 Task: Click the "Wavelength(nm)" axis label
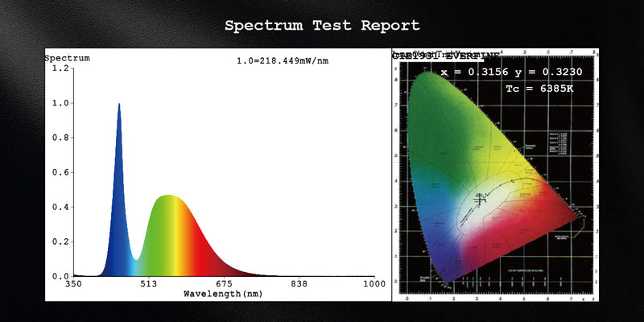coord(223,294)
